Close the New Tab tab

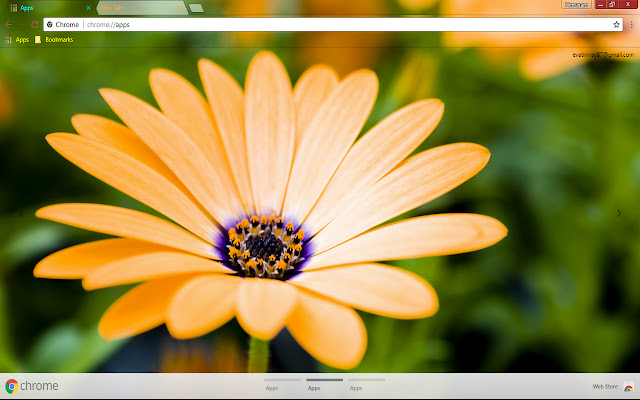pos(179,8)
